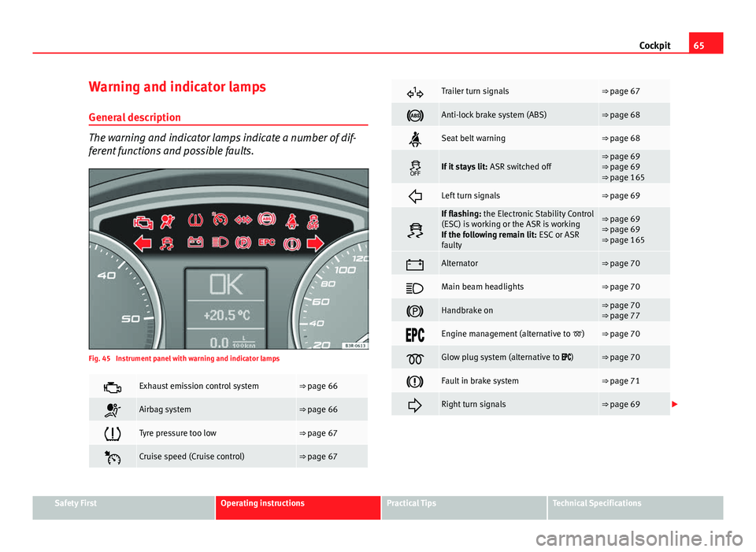
Task: Follow page 66 link for Exhaust emission control
Action: (x=318, y=386)
